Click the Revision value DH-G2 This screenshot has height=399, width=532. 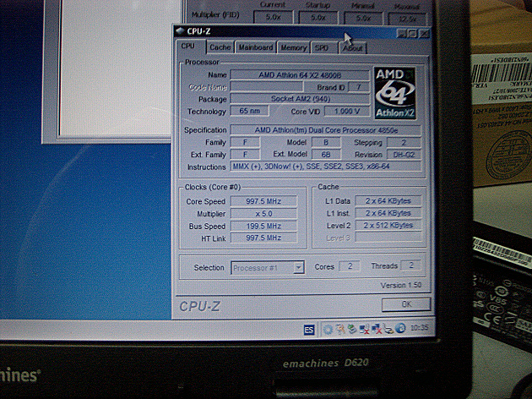click(404, 155)
